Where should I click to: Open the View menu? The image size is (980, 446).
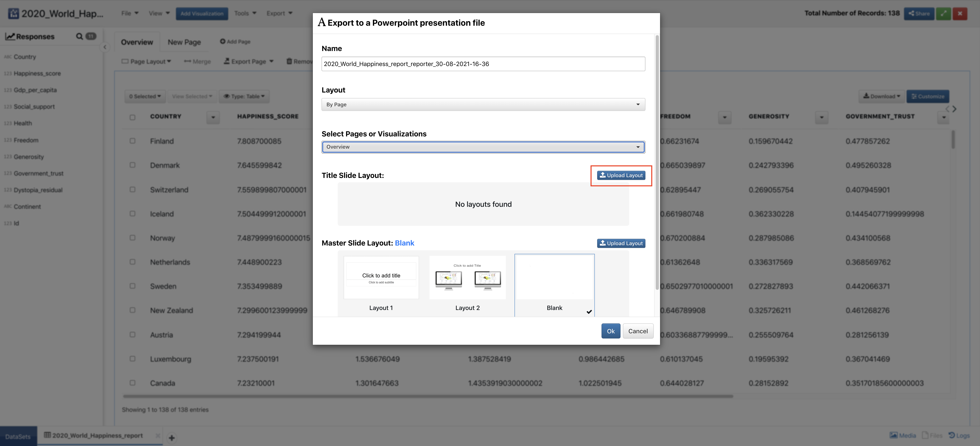159,13
